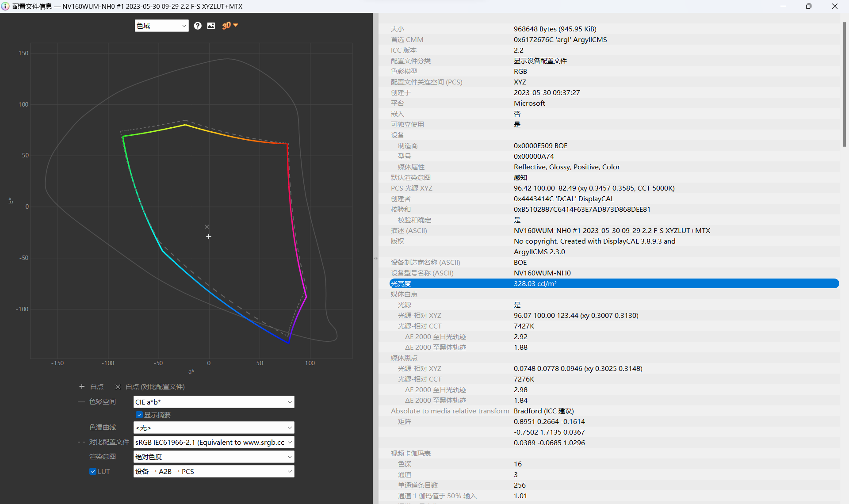Toggle the LUT checkbox
849x504 pixels.
(x=93, y=471)
